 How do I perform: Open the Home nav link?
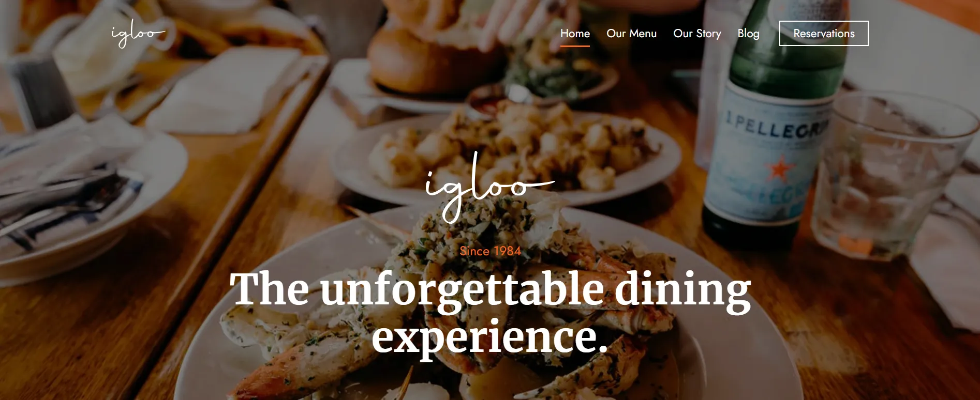coord(575,33)
